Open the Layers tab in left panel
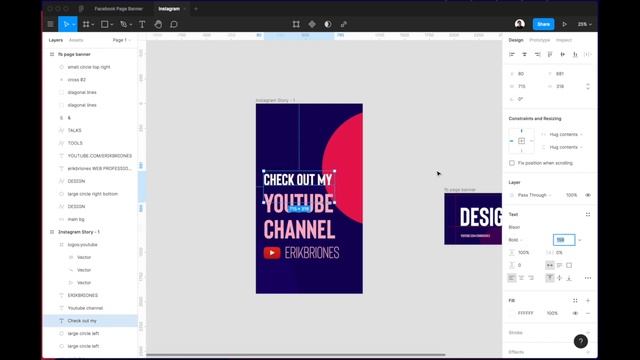 (56, 40)
